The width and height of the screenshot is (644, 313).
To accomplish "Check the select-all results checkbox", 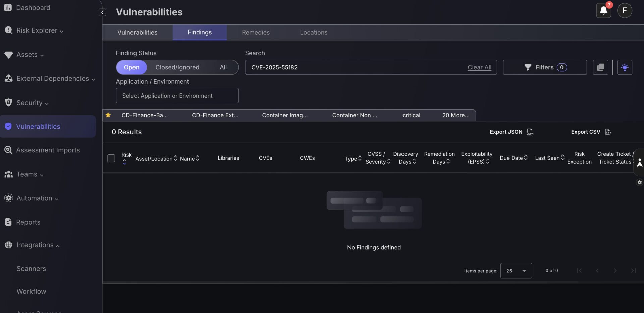I will pos(111,158).
